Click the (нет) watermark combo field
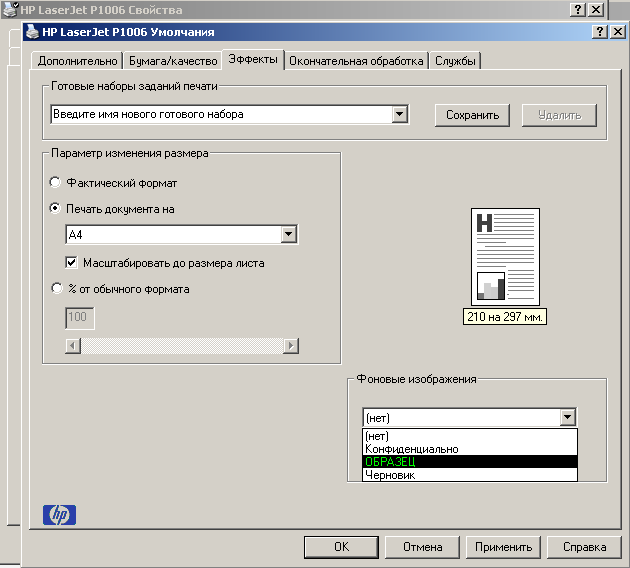 point(462,417)
